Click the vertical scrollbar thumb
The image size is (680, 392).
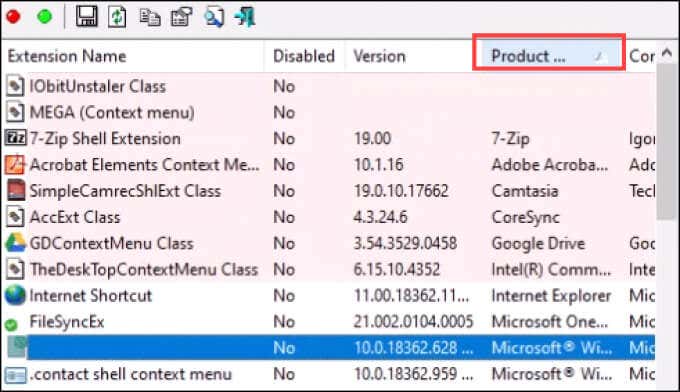[x=667, y=143]
